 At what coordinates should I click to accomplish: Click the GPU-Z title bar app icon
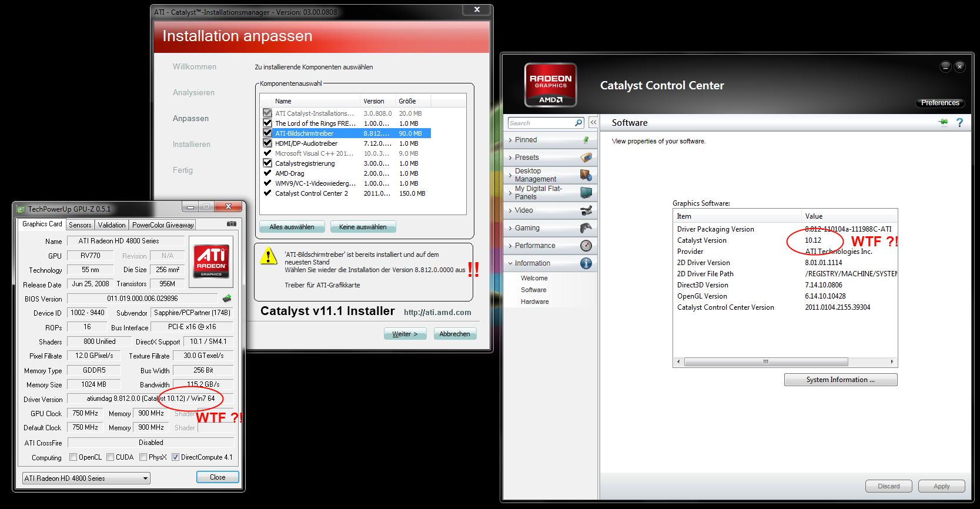tap(21, 209)
